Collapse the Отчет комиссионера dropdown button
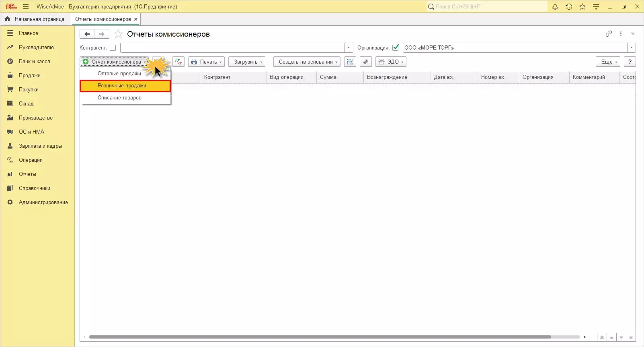644x347 pixels. [115, 62]
